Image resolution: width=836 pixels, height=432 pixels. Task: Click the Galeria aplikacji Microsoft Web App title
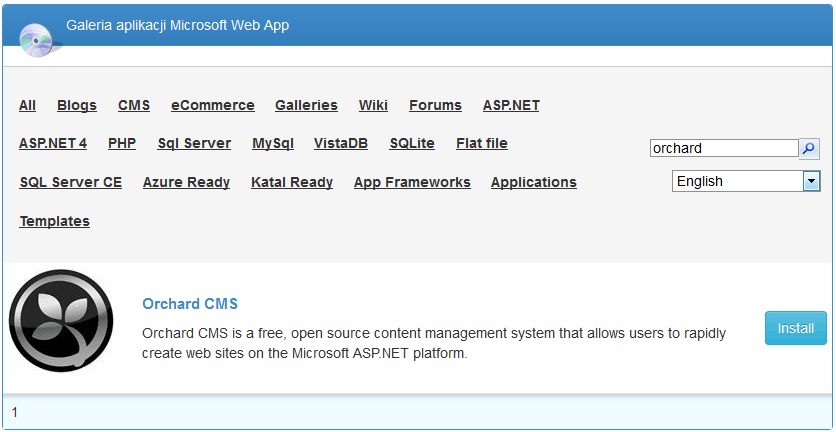[178, 25]
